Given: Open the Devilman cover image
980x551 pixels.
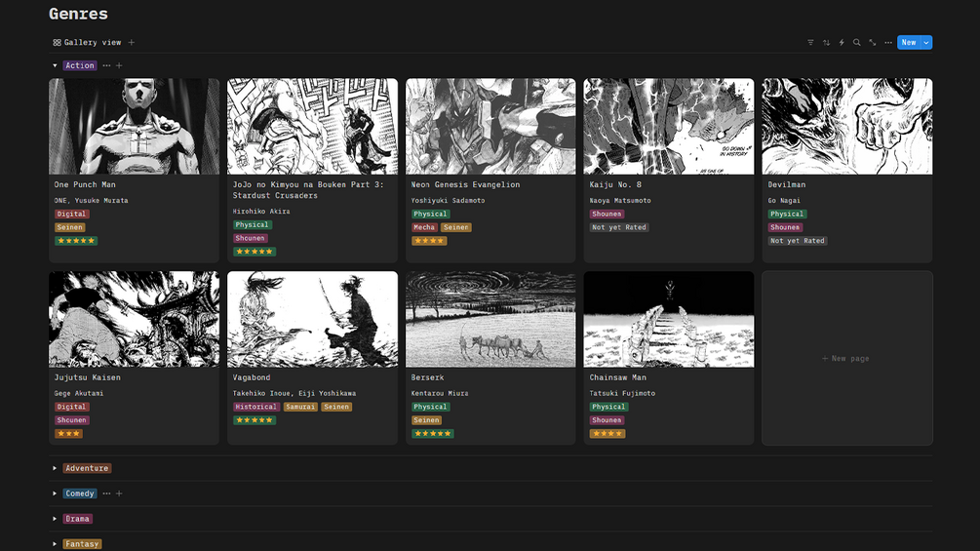Looking at the screenshot, I should click(846, 126).
